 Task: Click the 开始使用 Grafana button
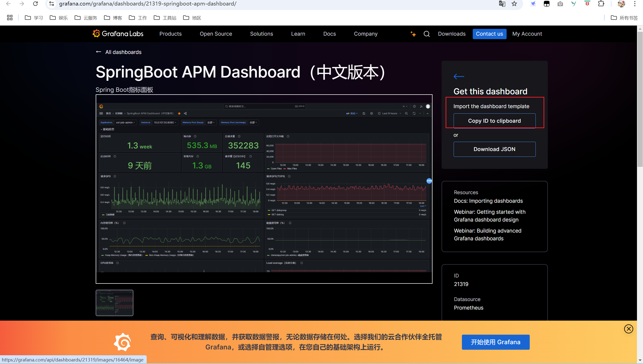496,342
